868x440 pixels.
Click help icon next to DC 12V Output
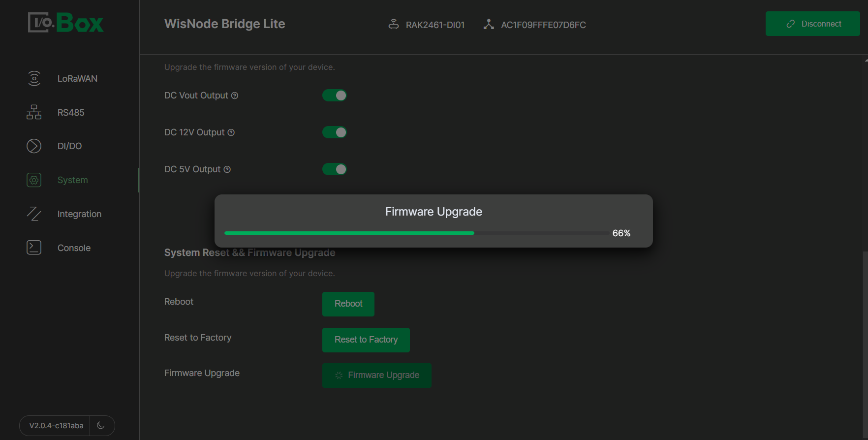(231, 132)
